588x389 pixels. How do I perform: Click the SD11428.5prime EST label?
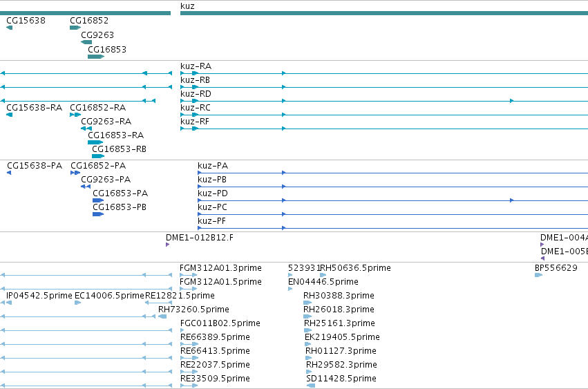pos(341,379)
